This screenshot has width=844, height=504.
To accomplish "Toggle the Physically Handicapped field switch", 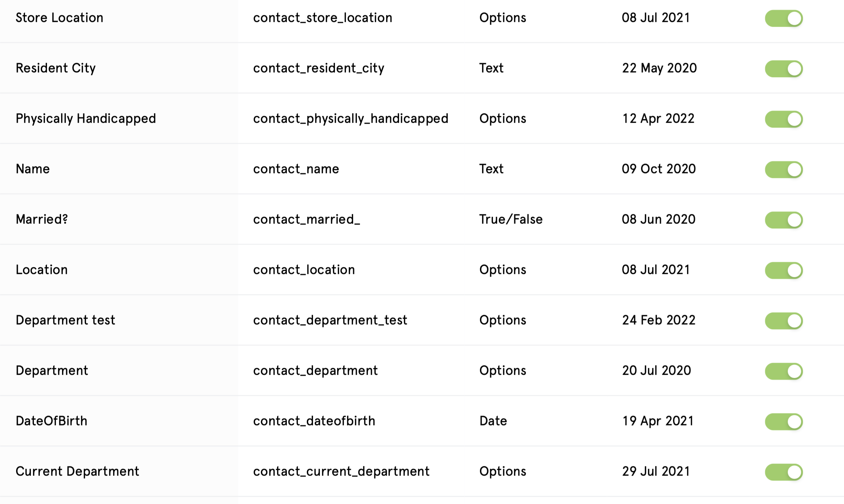I will (x=784, y=119).
